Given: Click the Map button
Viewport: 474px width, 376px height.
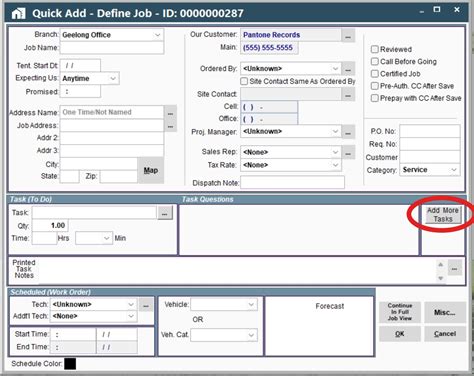Looking at the screenshot, I should click(x=151, y=170).
